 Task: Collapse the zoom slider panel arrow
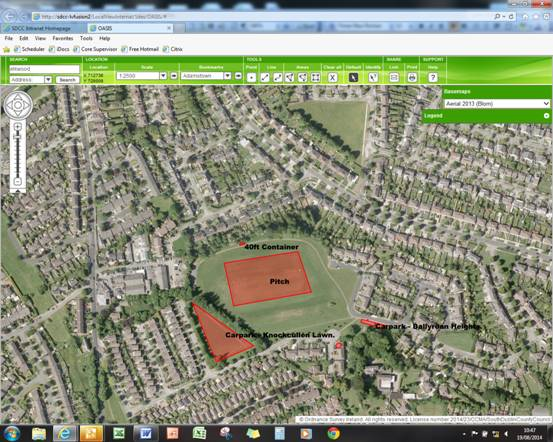(18, 191)
